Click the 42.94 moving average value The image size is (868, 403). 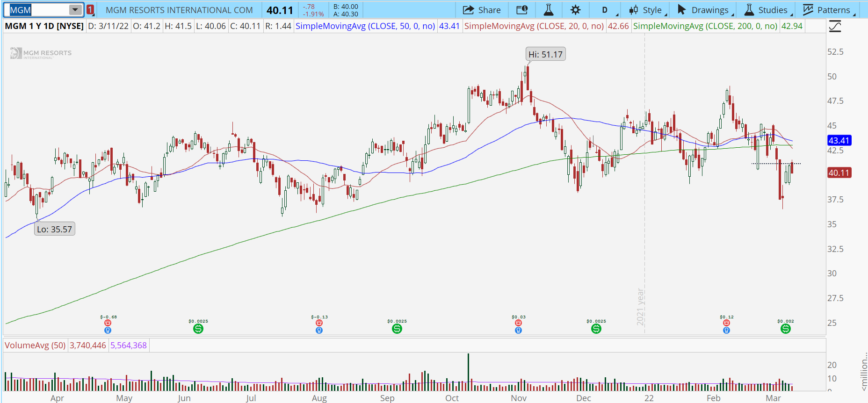click(792, 26)
